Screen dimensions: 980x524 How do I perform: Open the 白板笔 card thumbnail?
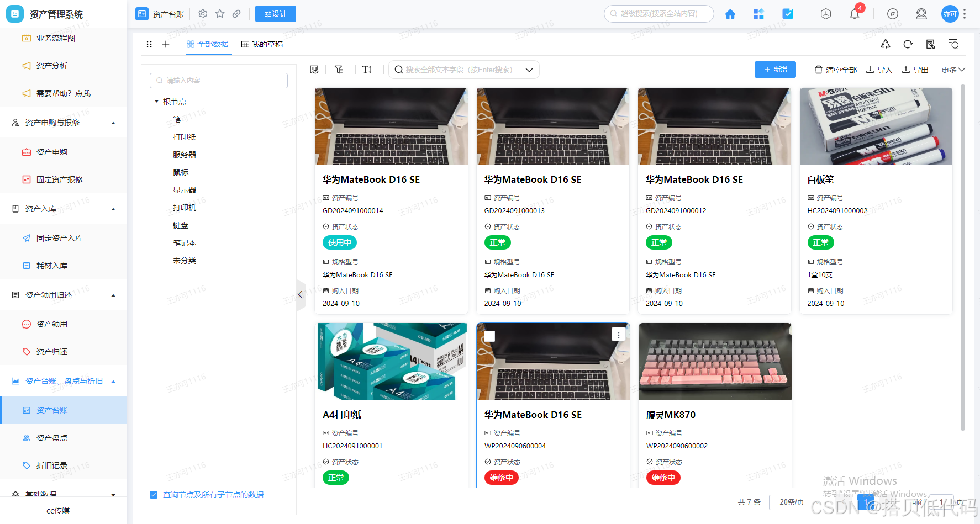876,126
